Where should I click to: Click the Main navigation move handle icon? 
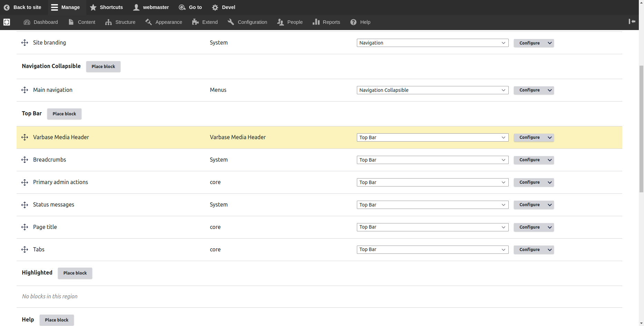[25, 90]
